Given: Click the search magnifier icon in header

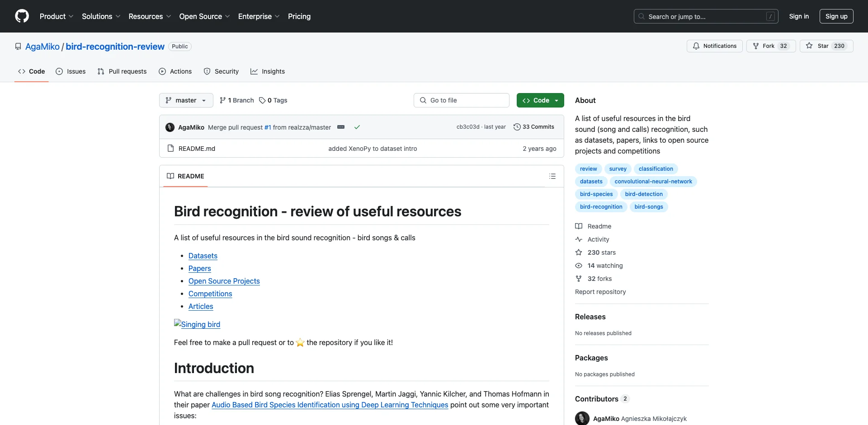Looking at the screenshot, I should tap(642, 16).
